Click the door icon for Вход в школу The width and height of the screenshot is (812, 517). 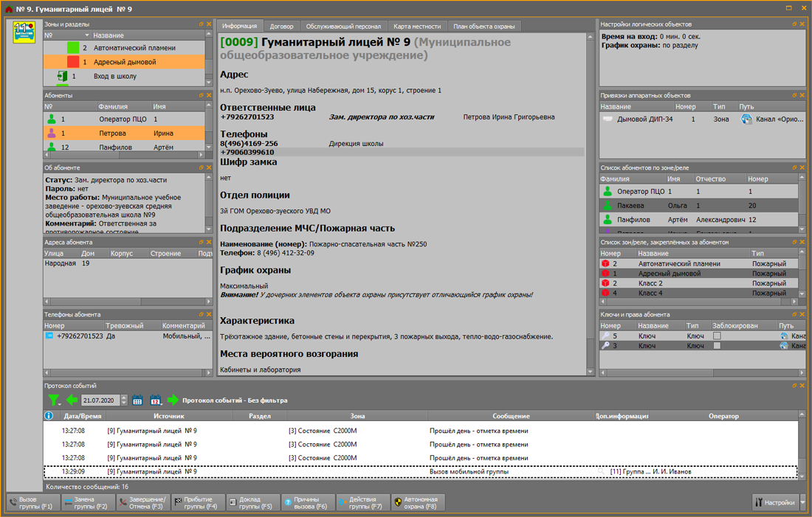click(x=61, y=76)
